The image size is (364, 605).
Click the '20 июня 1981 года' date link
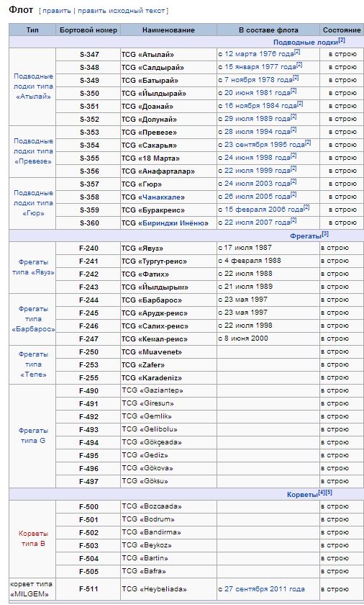pyautogui.click(x=258, y=93)
